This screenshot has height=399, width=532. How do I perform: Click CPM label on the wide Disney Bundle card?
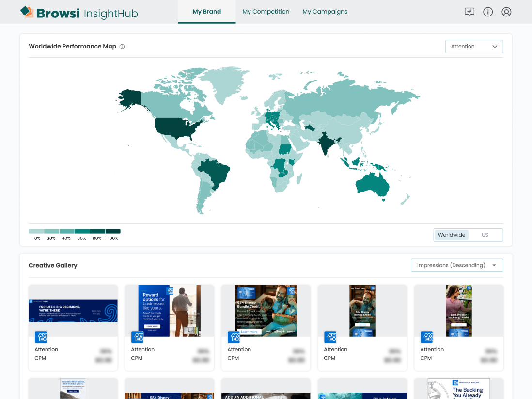233,358
